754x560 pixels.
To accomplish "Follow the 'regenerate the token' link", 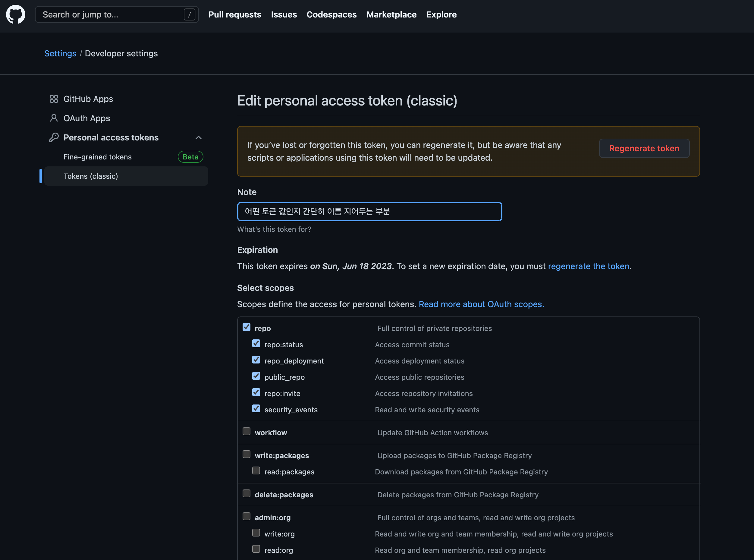I will (588, 266).
